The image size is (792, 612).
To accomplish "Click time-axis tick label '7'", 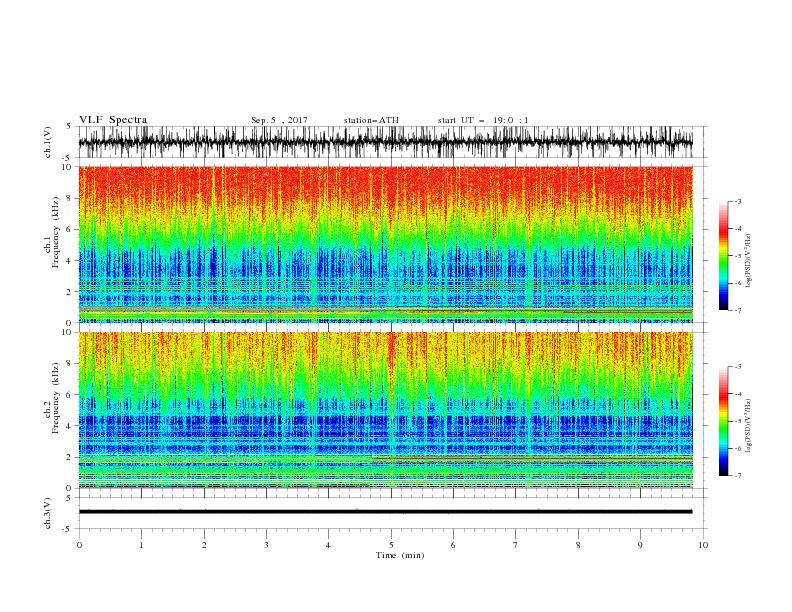I will pos(516,545).
